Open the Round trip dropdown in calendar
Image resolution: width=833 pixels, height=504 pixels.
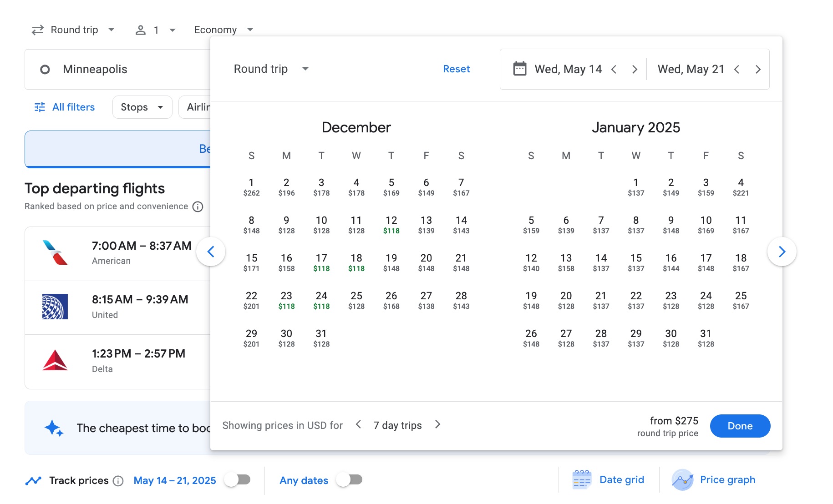tap(270, 69)
